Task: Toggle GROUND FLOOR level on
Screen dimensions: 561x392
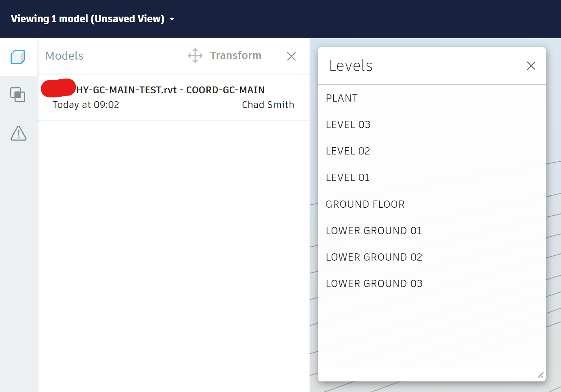Action: tap(365, 204)
